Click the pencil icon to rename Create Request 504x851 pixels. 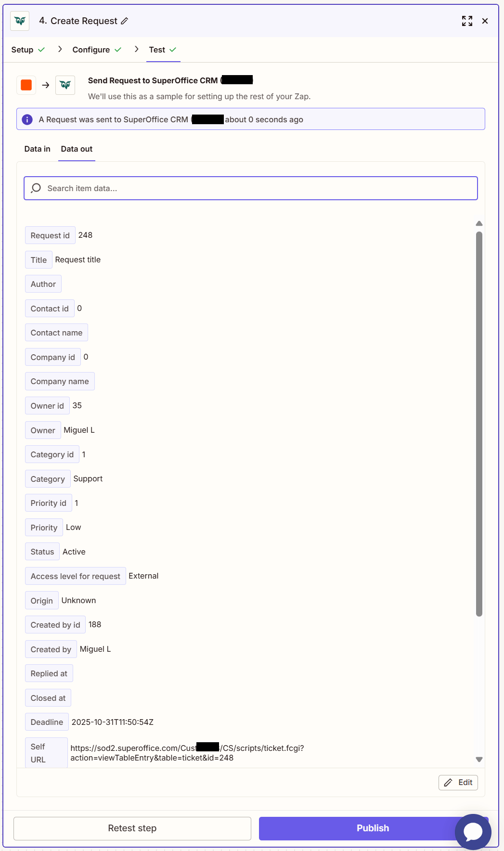tap(125, 21)
